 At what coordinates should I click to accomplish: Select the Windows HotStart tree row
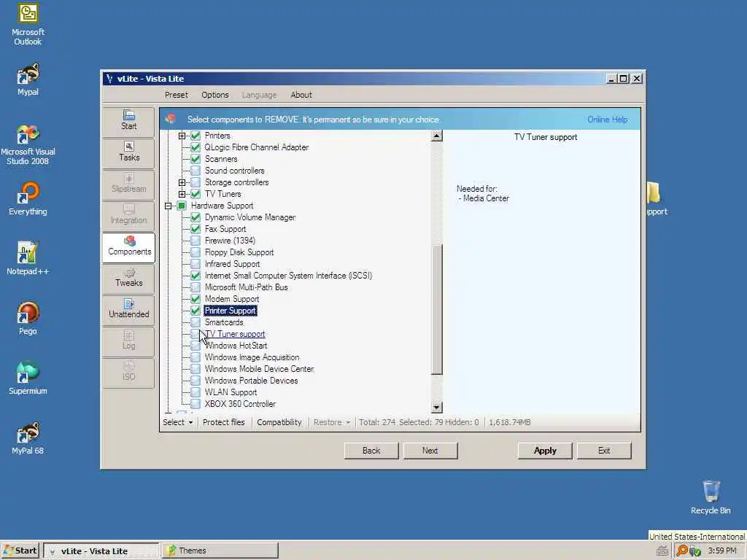coord(236,346)
